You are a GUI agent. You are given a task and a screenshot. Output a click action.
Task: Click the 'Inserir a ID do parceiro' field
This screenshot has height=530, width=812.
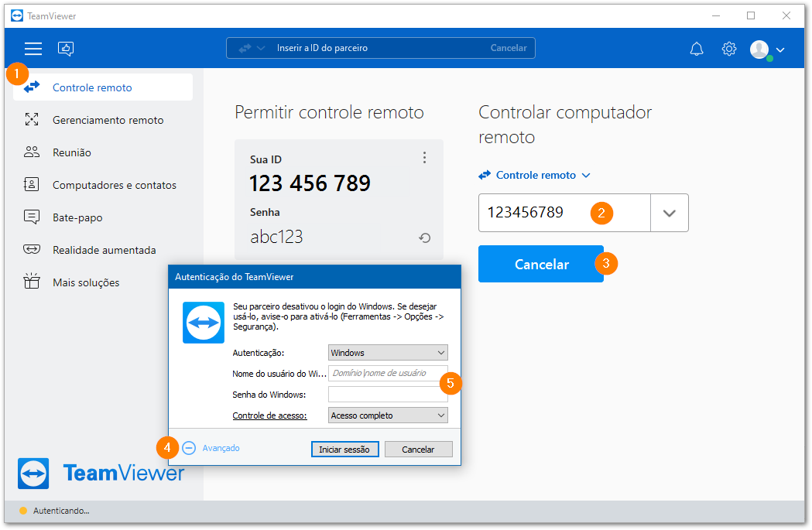tap(381, 48)
